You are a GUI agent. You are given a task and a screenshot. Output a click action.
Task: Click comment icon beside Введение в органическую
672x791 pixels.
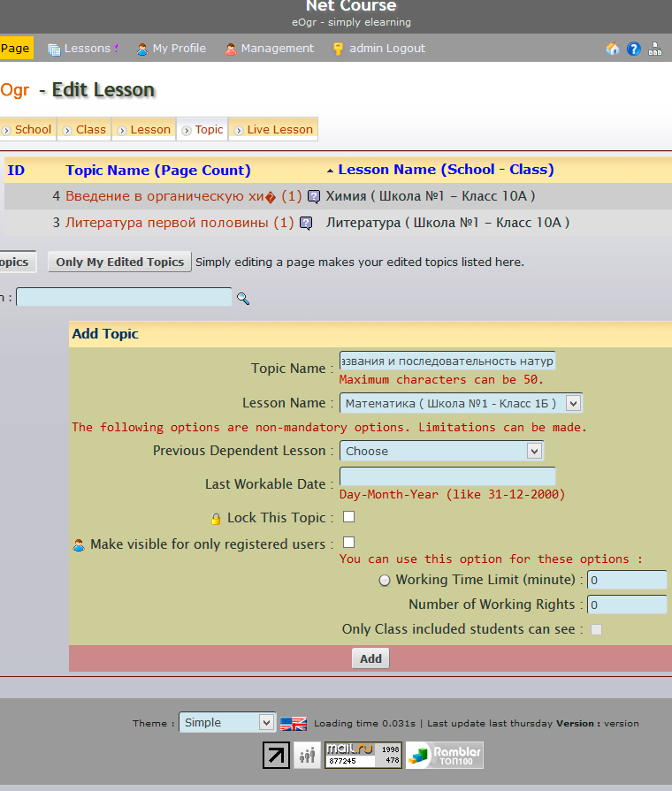point(314,196)
